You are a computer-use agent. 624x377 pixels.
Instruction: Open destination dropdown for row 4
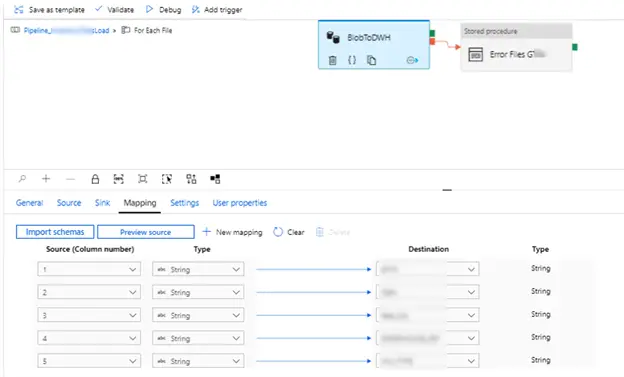tap(428, 338)
